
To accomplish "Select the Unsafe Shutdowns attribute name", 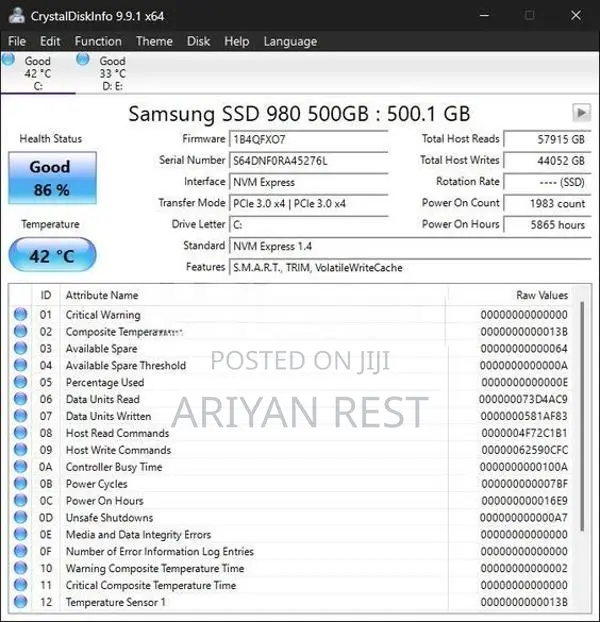I will (109, 518).
